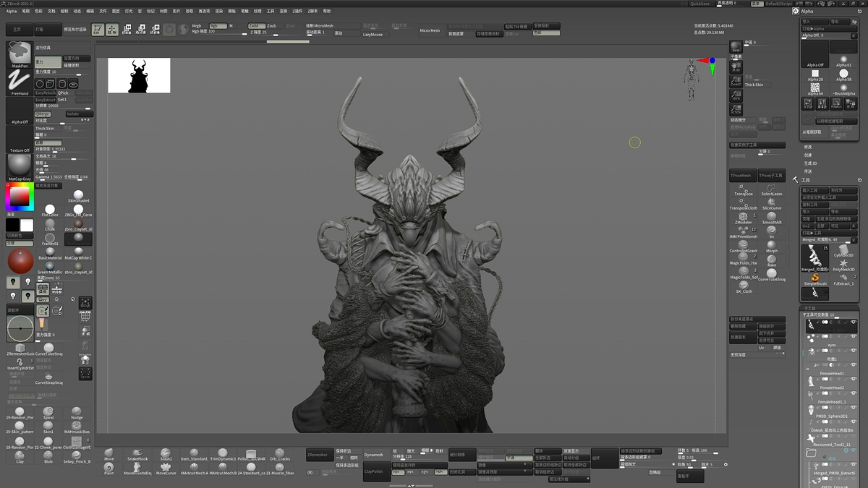Open the Texture Off selector
Image resolution: width=868 pixels, height=488 pixels.
pos(20,140)
